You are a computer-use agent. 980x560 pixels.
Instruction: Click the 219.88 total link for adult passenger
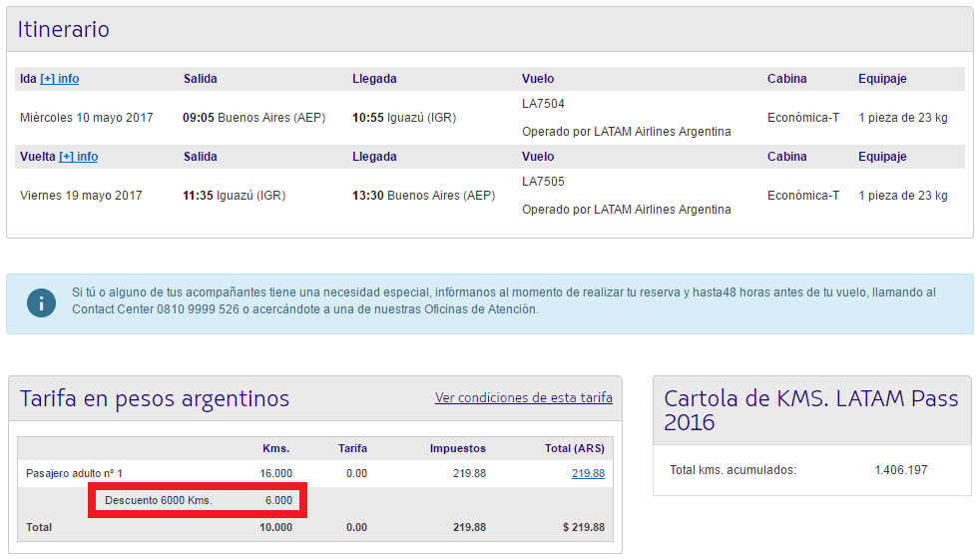click(x=588, y=474)
